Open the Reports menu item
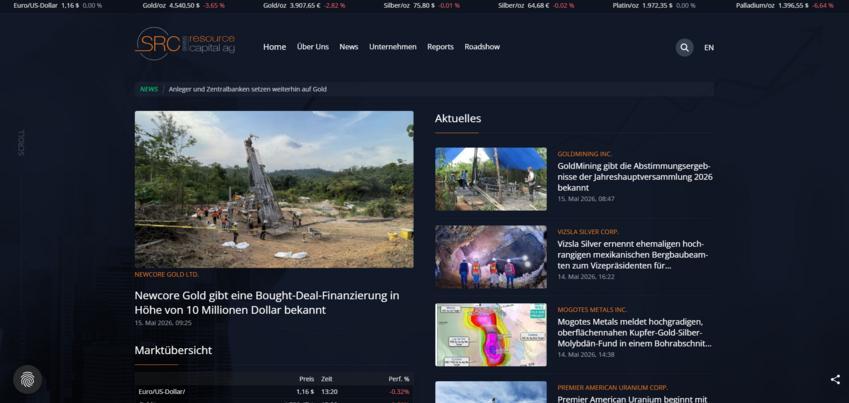 440,47
